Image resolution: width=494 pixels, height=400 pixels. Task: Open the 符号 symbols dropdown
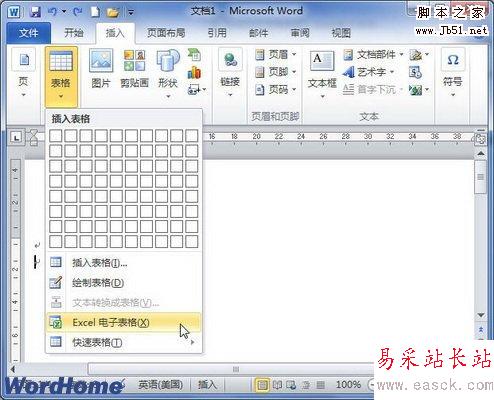pyautogui.click(x=453, y=73)
